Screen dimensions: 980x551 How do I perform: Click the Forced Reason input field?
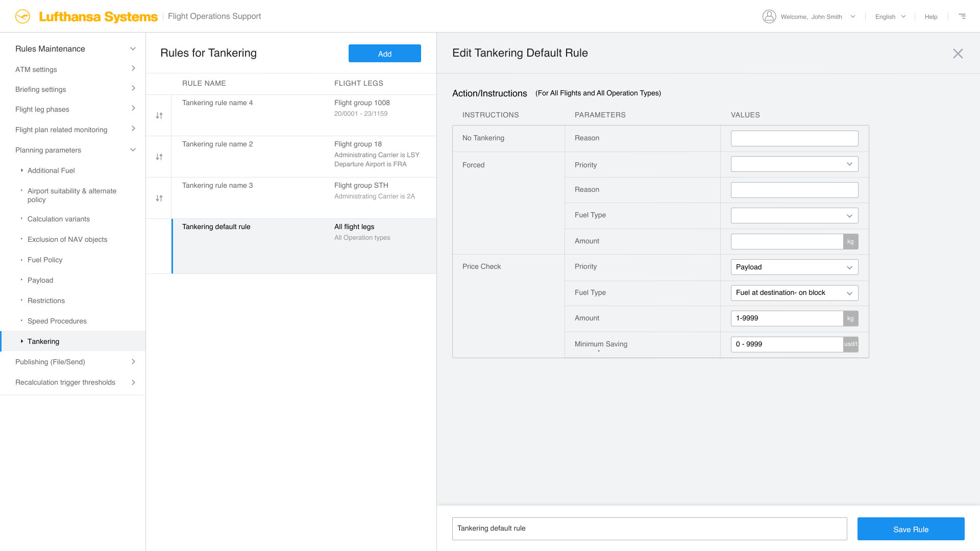click(x=794, y=190)
